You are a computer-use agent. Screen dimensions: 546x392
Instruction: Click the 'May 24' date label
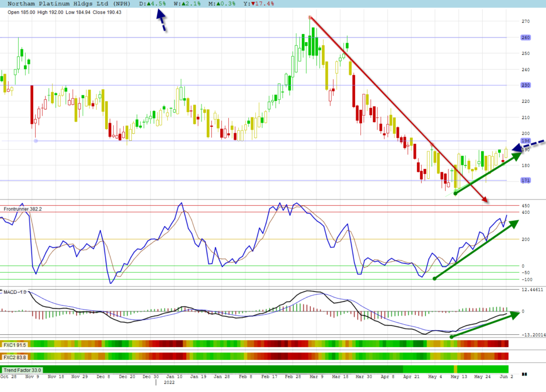tap(482, 377)
